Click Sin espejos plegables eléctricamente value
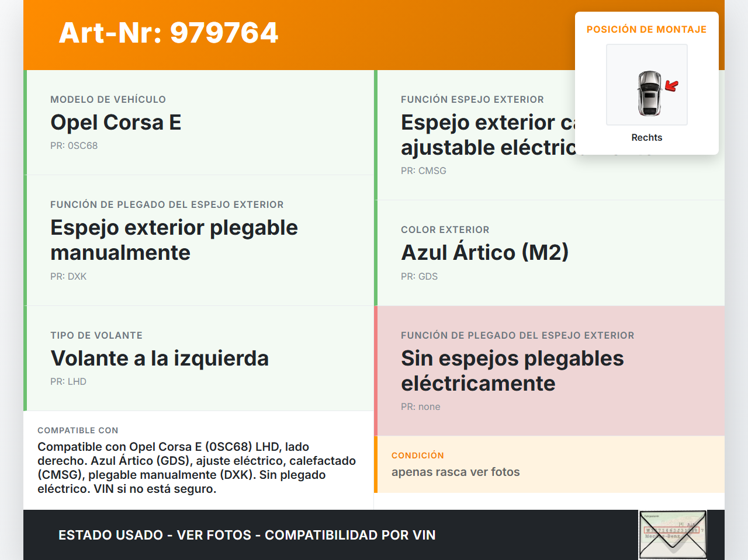 point(512,371)
